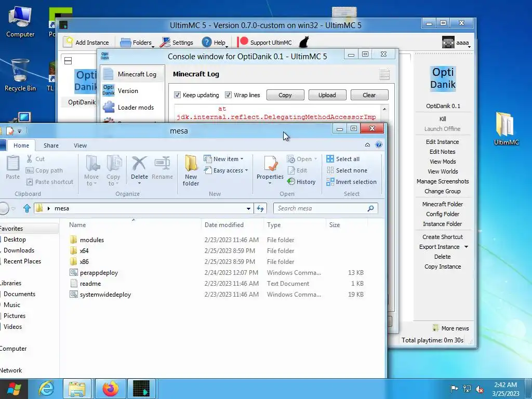Open Settings in UltimMC toolbar
This screenshot has height=399, width=532.
[x=177, y=43]
